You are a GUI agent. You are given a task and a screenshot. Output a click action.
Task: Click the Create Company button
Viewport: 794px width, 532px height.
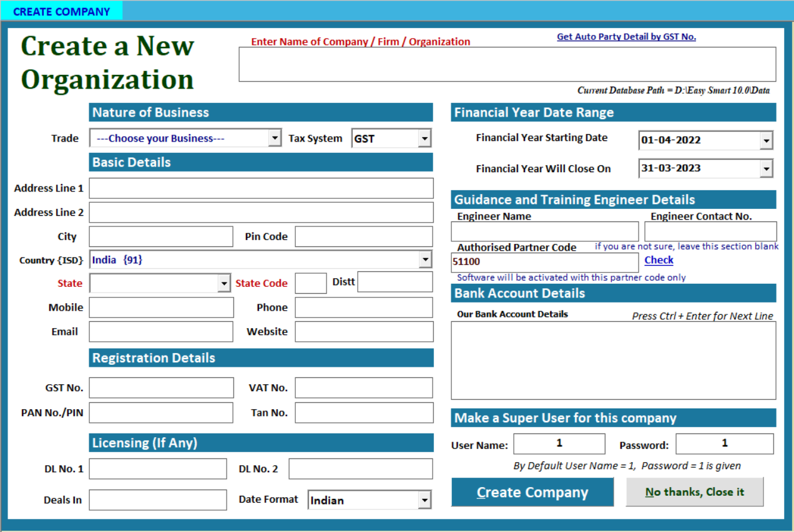[532, 493]
